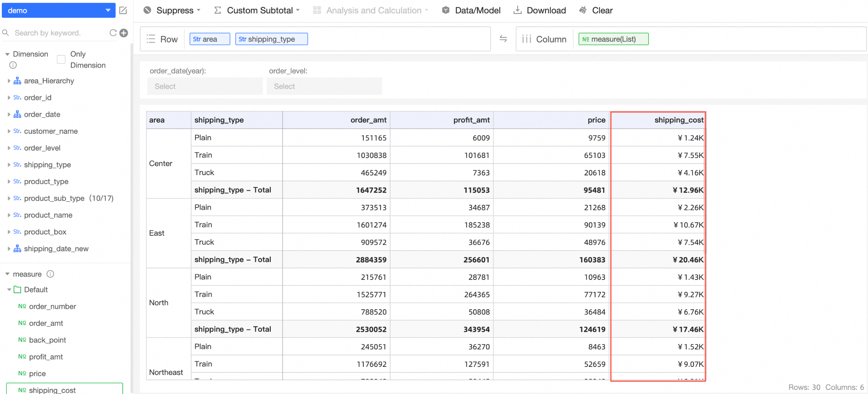Click the swap rows and columns icon
The image size is (868, 394).
503,39
